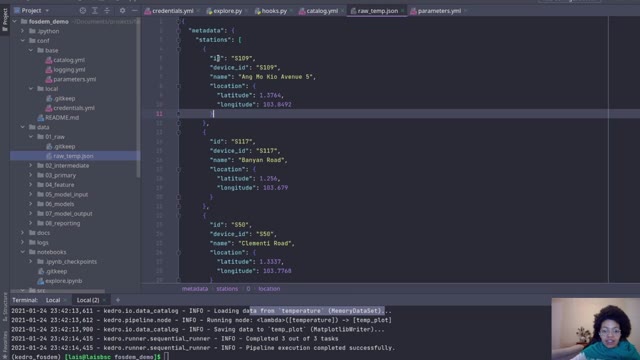Switch to Local terminal tab

[53, 300]
